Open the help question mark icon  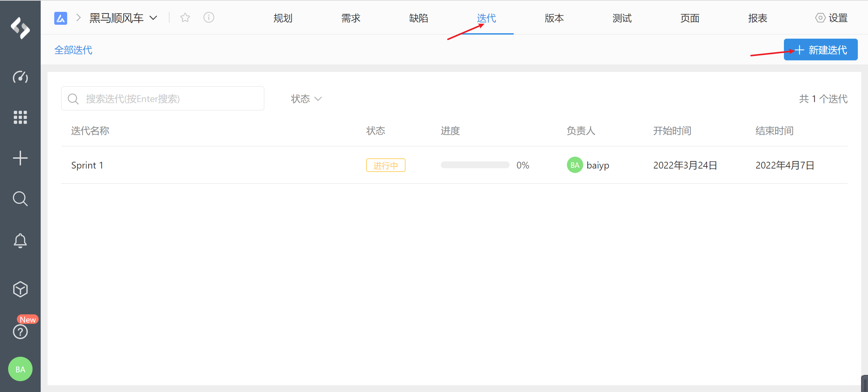tap(20, 332)
